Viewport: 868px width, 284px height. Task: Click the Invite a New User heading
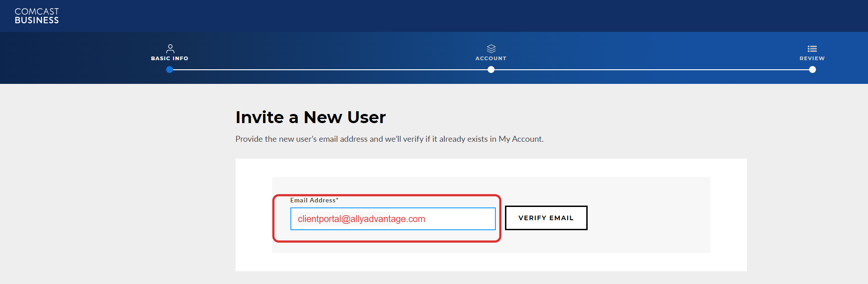(x=310, y=117)
